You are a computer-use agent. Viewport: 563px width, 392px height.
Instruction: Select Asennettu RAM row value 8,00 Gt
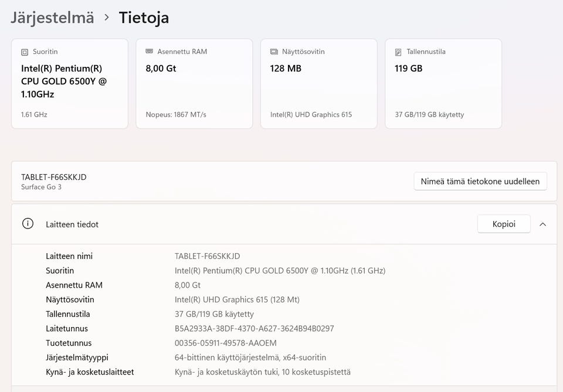[188, 285]
